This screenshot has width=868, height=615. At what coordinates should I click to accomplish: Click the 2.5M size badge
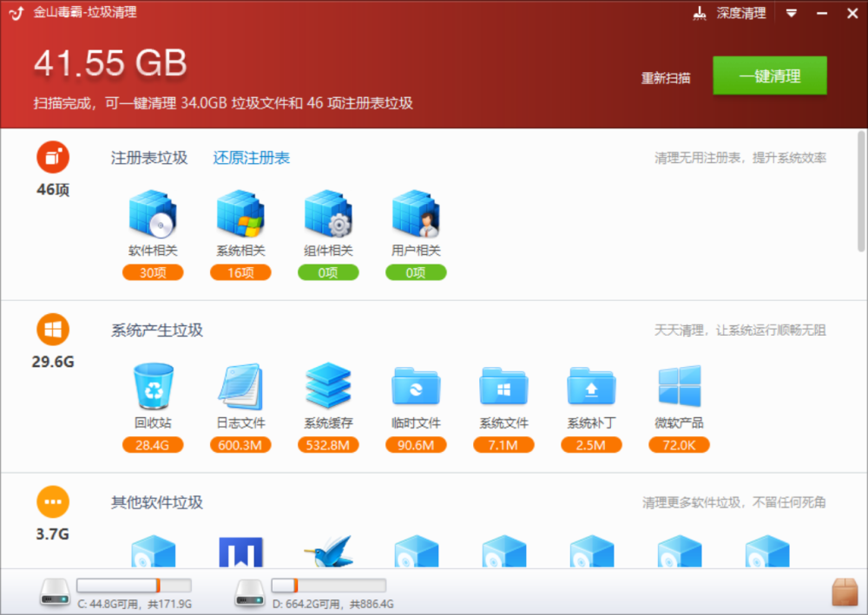click(x=591, y=445)
